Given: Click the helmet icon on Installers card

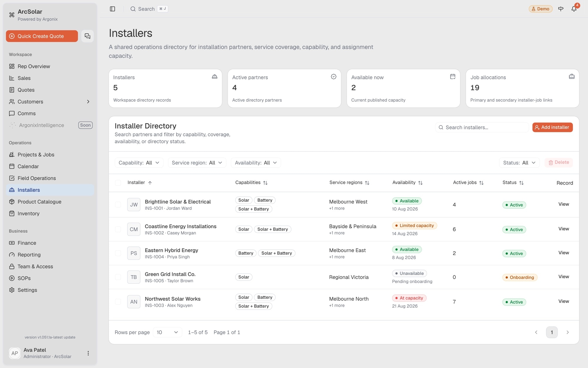Looking at the screenshot, I should [x=215, y=77].
